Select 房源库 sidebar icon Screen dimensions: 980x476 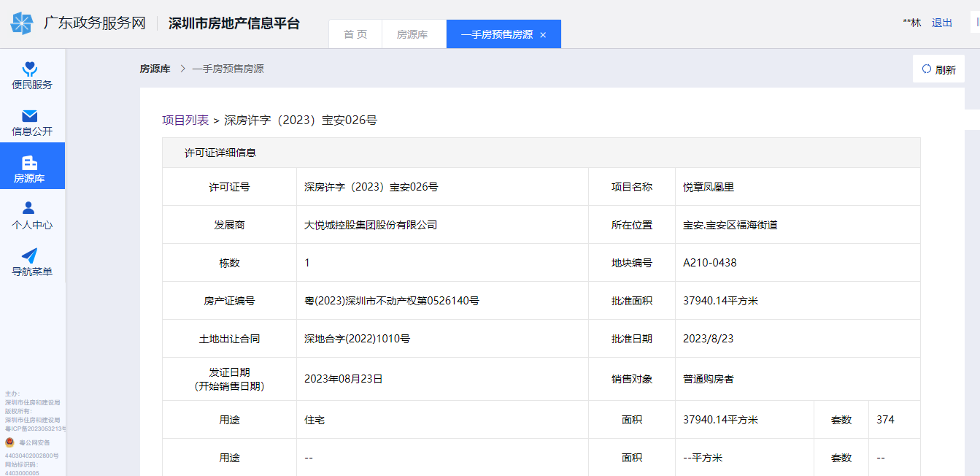pyautogui.click(x=30, y=162)
